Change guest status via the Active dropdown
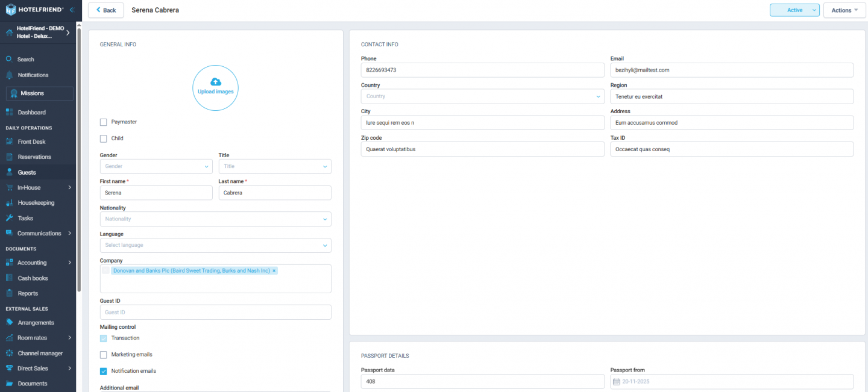The width and height of the screenshot is (868, 392). tap(794, 10)
